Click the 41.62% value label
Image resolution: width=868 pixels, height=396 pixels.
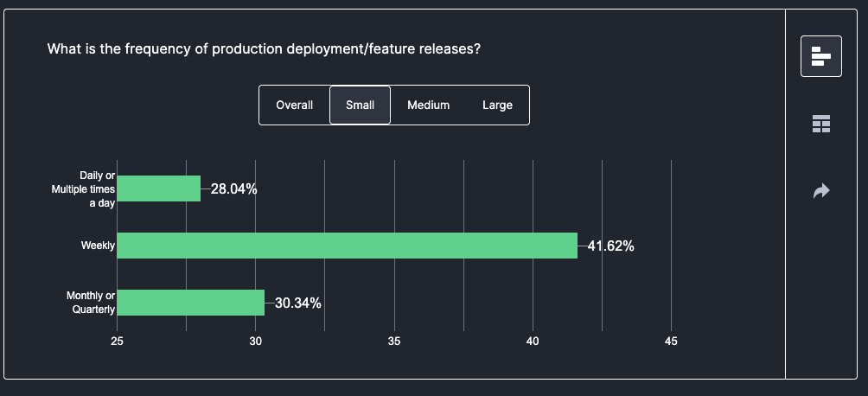(611, 246)
